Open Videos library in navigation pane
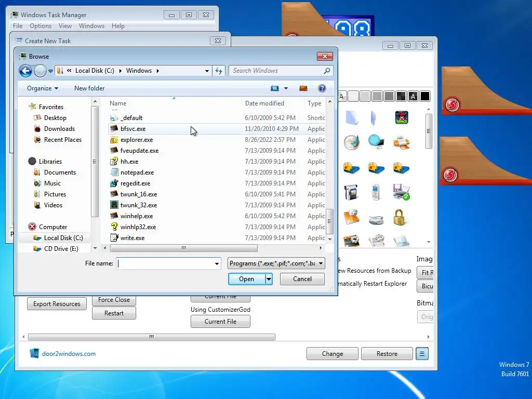 coord(54,205)
